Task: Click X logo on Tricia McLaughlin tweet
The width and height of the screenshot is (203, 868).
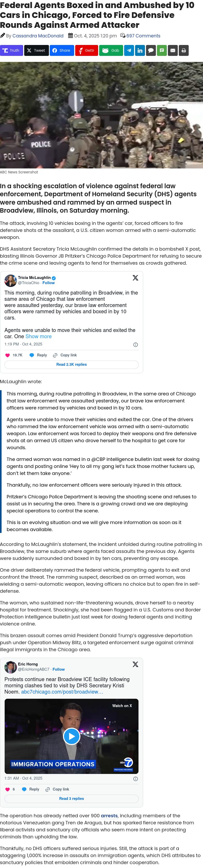Action: click(x=135, y=278)
